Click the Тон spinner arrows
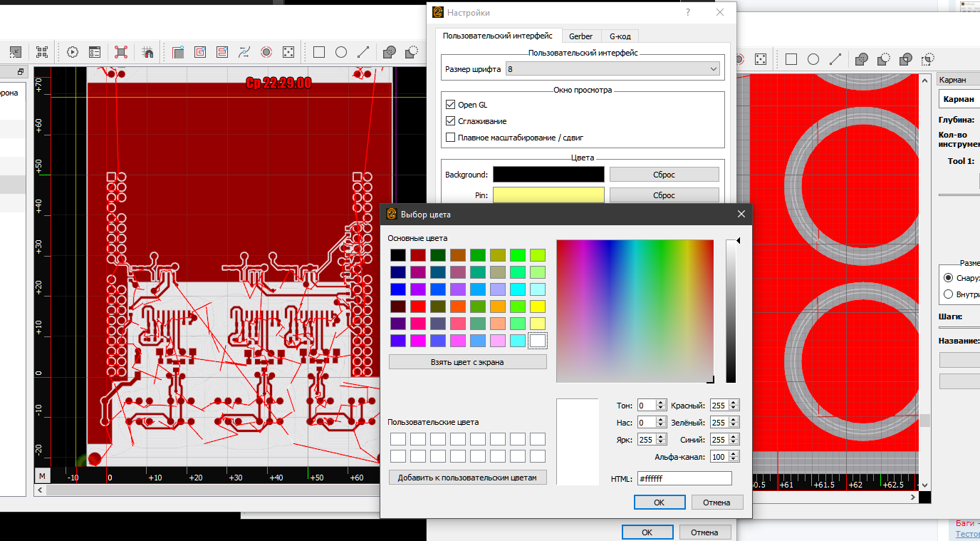980x541 pixels. [x=662, y=406]
